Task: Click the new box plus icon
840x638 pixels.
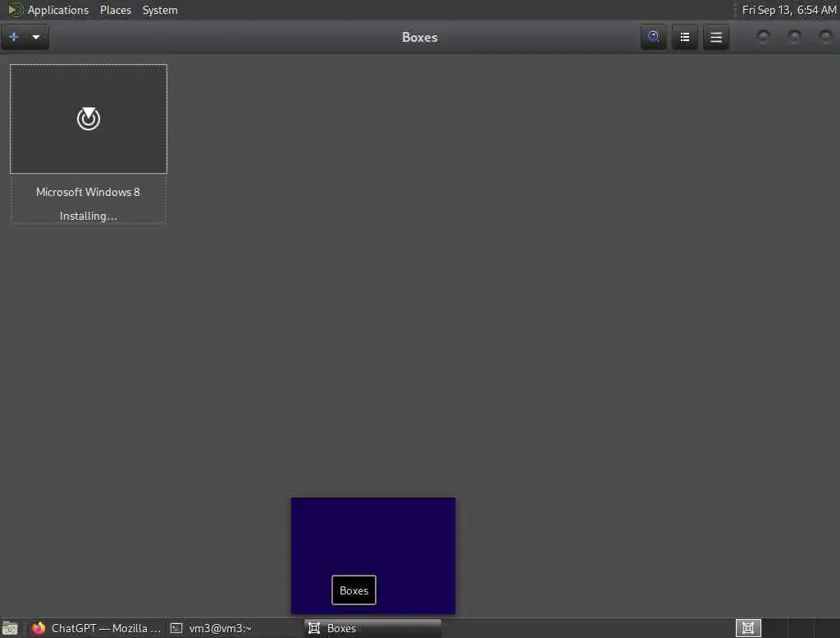Action: tap(14, 37)
